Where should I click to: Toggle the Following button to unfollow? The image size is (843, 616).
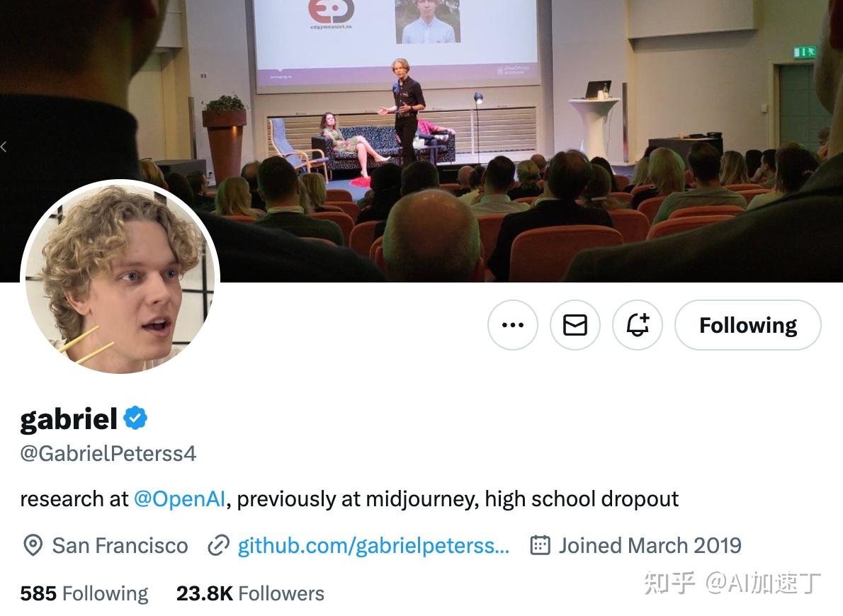pyautogui.click(x=747, y=325)
